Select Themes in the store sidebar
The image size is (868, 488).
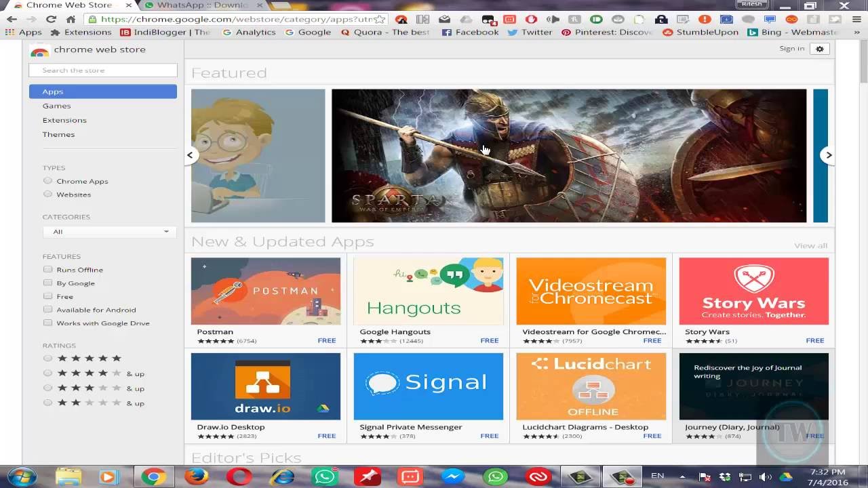coord(58,134)
